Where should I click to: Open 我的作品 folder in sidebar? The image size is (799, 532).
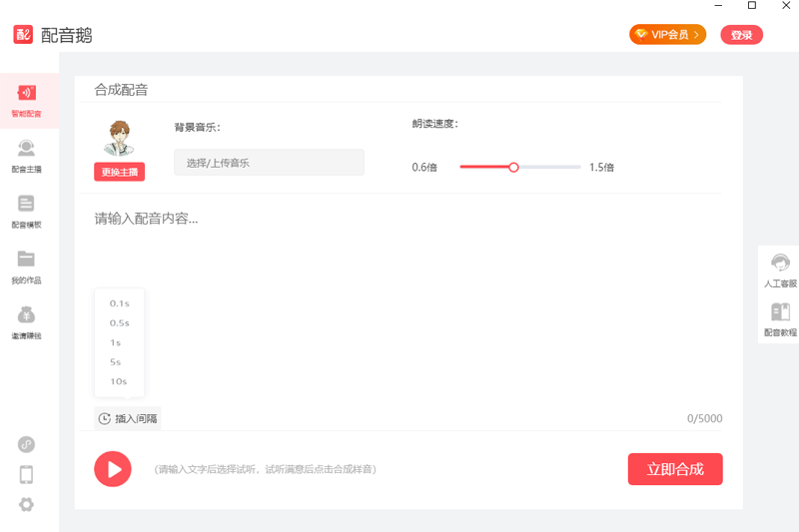(x=27, y=261)
